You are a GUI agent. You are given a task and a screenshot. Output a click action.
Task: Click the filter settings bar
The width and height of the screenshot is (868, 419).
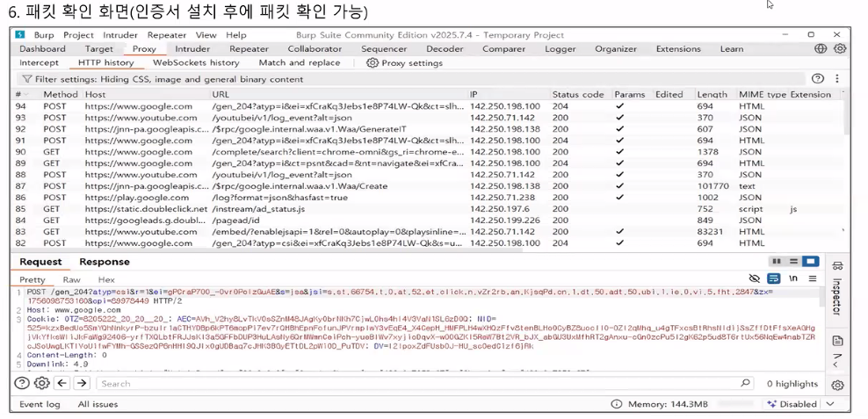411,79
